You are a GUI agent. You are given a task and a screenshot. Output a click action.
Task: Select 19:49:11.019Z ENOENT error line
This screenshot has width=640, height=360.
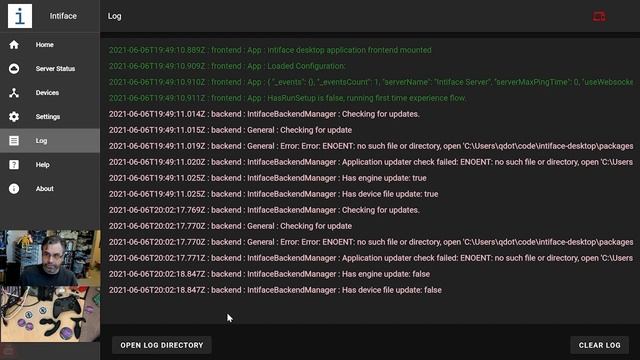(x=371, y=146)
